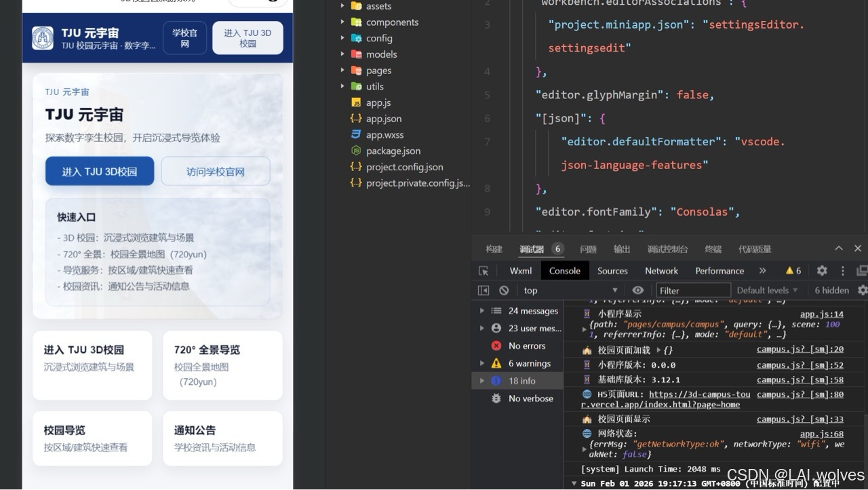Click the 访问学校官网 button

click(x=216, y=172)
